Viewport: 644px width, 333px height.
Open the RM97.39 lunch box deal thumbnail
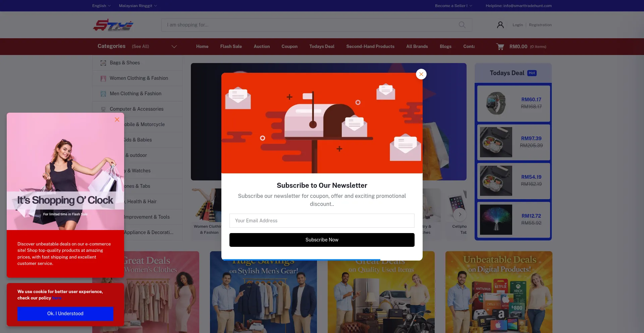pos(496,142)
